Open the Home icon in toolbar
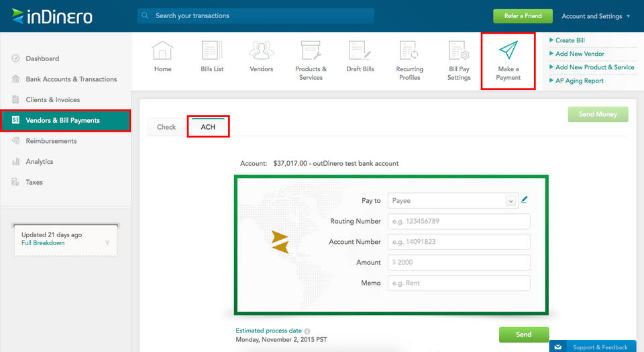Image resolution: width=644 pixels, height=352 pixels. pos(162,50)
